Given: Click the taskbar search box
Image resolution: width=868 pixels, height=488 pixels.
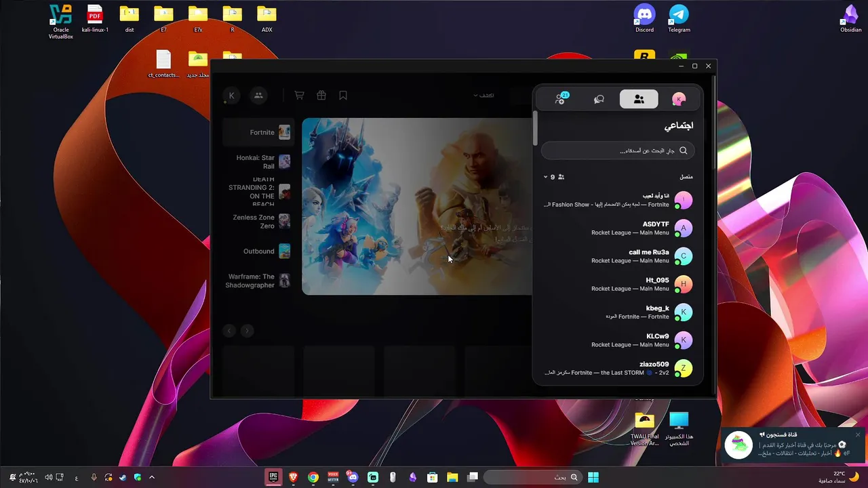Looking at the screenshot, I should 532,477.
